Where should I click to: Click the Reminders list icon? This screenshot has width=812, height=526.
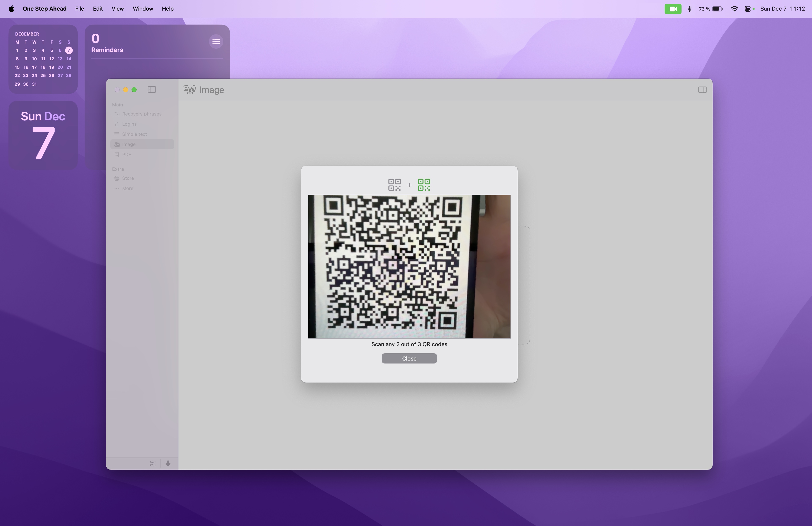point(216,41)
